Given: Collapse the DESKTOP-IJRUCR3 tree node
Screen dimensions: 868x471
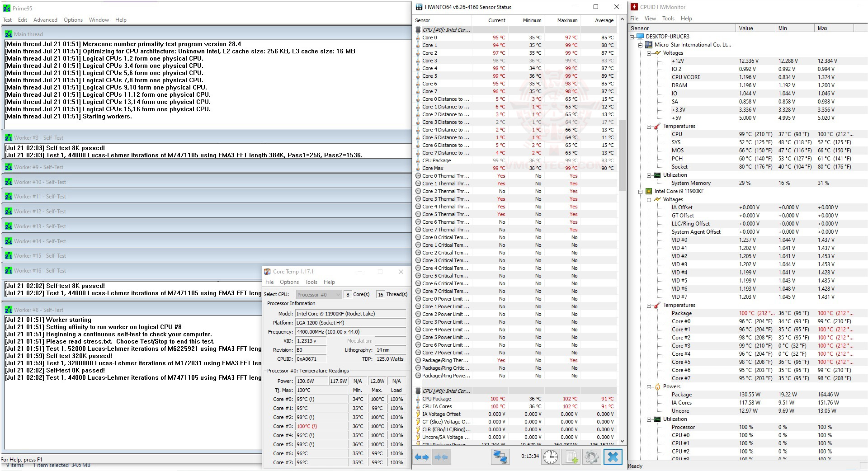Looking at the screenshot, I should [632, 37].
